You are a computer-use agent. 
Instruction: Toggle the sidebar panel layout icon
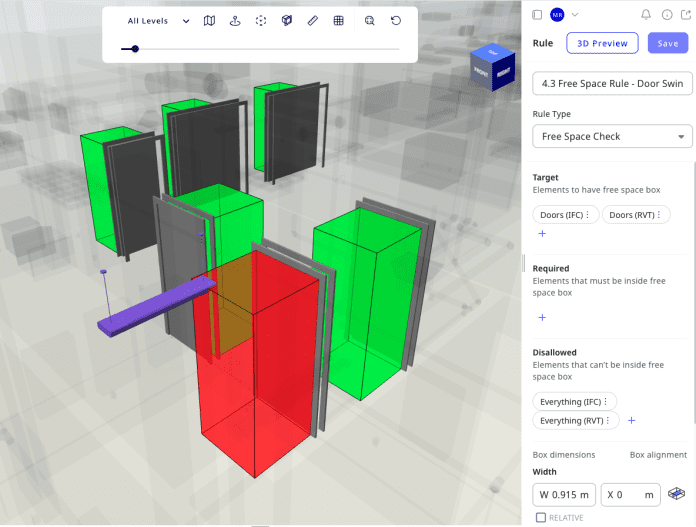tap(537, 15)
